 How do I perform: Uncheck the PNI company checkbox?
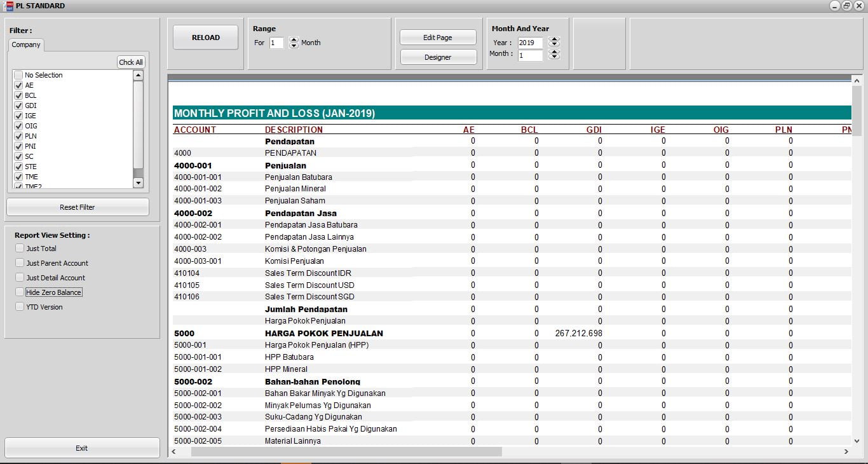[x=18, y=146]
